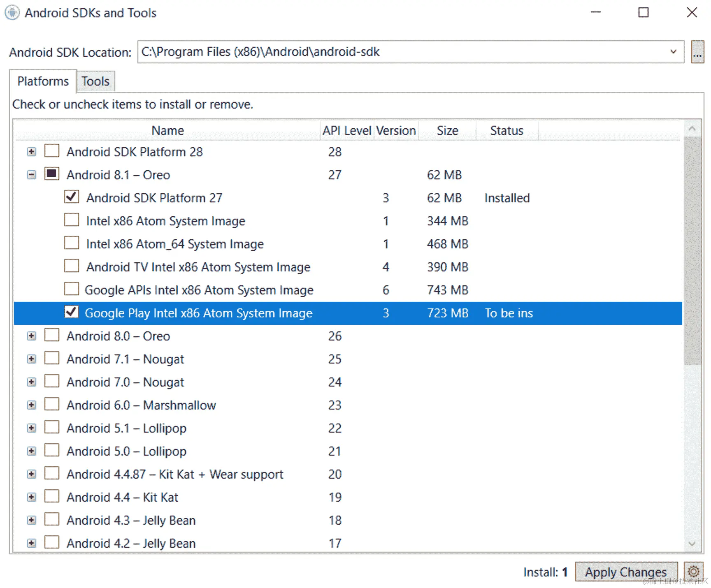
Task: Check the Android 7.0 – Nougat checkbox
Action: 52,381
